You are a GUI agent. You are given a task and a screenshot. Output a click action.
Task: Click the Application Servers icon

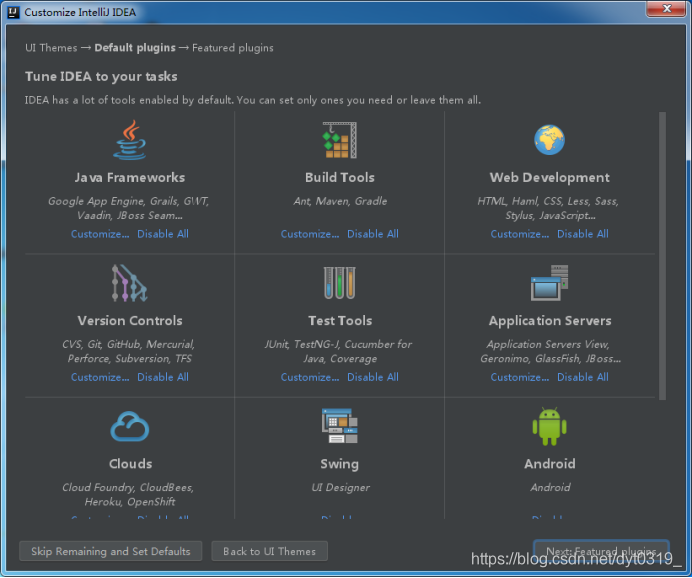coord(549,283)
